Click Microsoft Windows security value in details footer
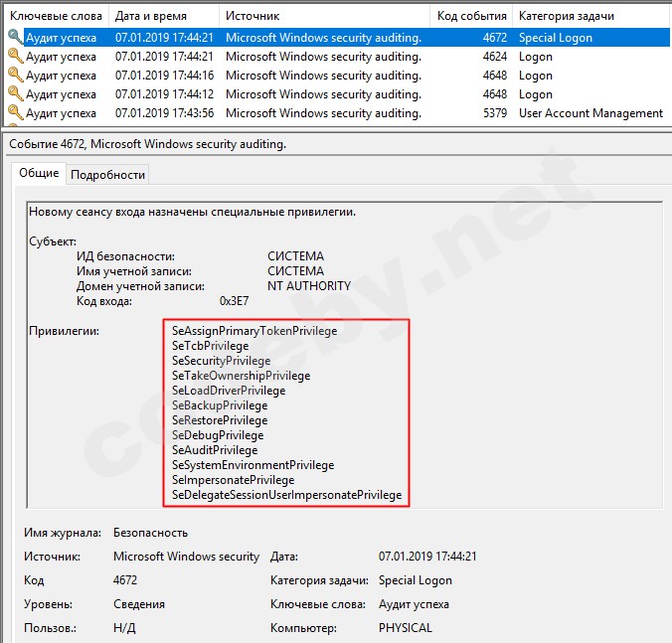 [x=186, y=557]
